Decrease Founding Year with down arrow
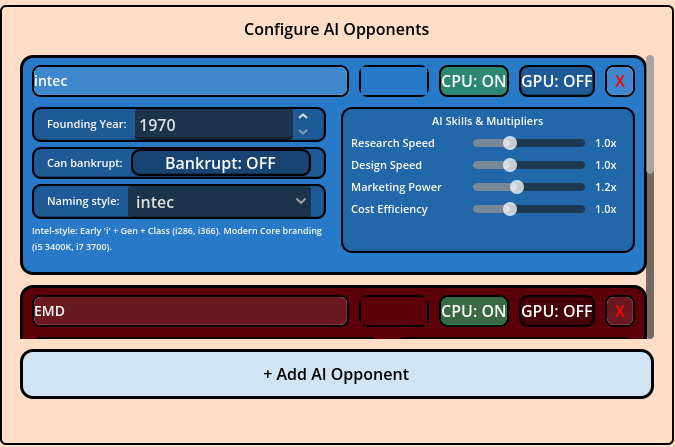Screen dimensions: 675x447 (x=303, y=132)
